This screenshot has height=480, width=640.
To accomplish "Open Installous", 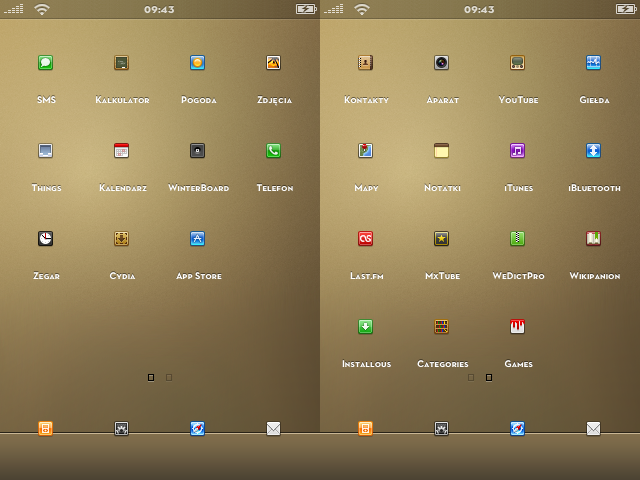I will click(365, 327).
